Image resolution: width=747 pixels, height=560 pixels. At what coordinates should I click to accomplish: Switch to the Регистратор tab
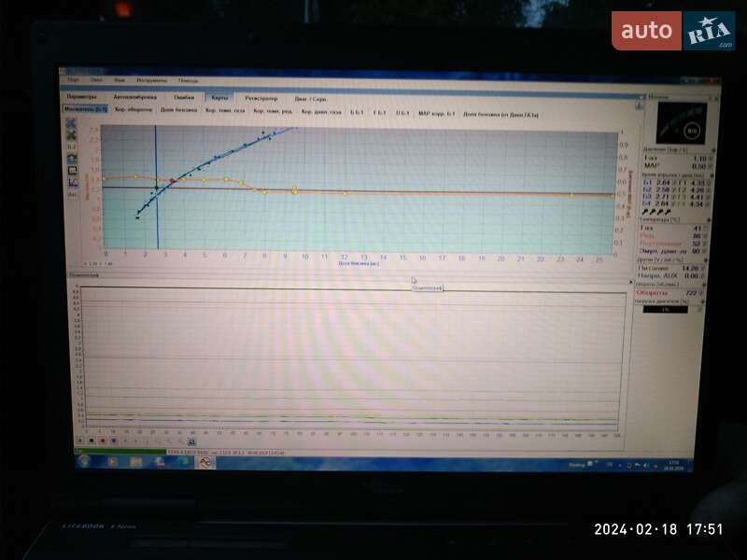click(x=261, y=97)
